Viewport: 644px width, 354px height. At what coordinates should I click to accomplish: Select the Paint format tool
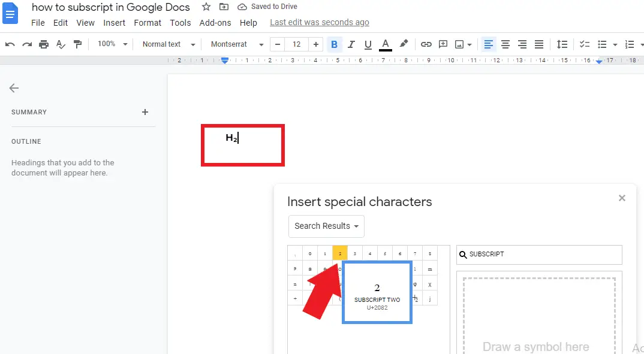tap(76, 44)
